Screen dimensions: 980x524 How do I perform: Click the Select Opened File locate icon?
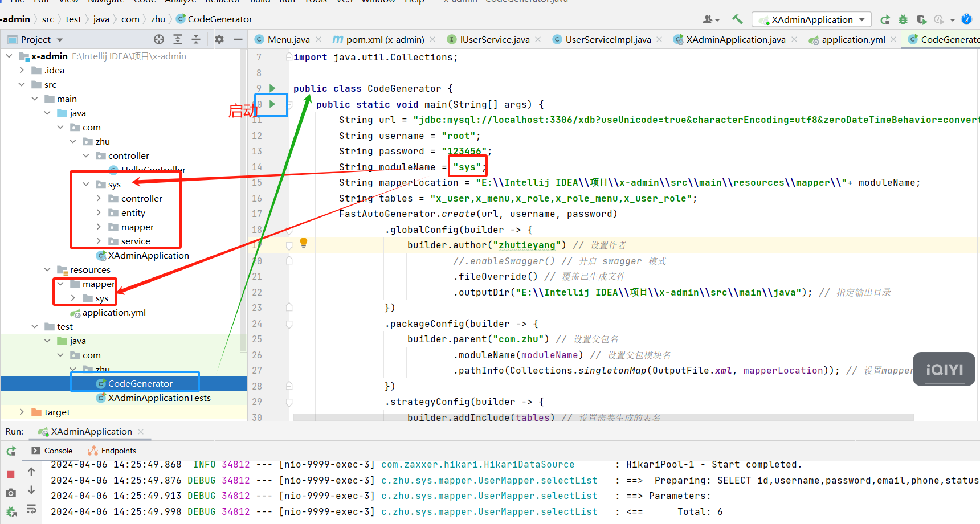159,39
